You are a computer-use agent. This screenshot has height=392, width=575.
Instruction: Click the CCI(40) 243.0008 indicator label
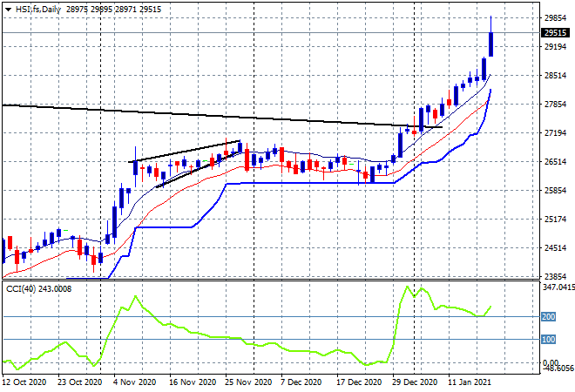(x=38, y=289)
